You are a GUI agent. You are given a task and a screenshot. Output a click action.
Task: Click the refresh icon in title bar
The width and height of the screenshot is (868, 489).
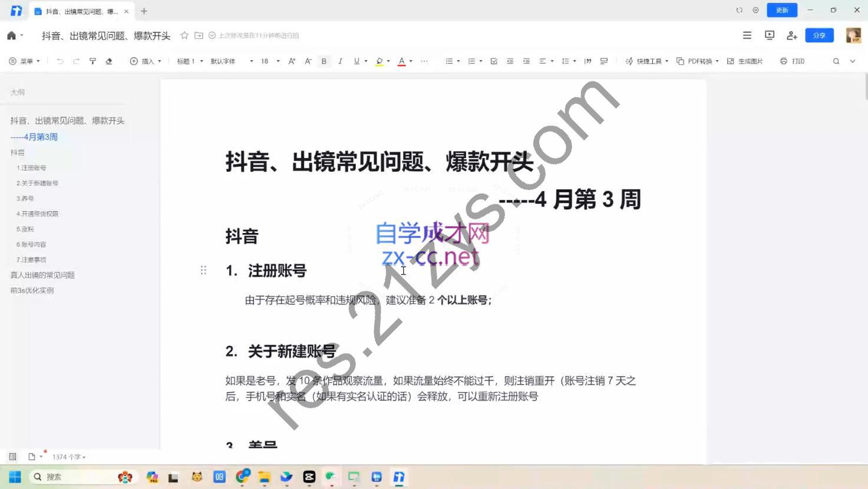739,10
